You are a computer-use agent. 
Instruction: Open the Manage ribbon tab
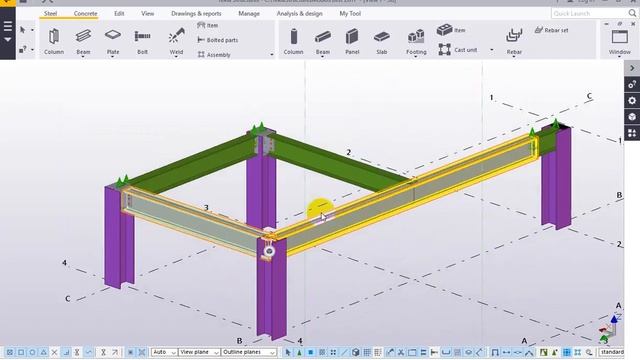click(x=249, y=13)
